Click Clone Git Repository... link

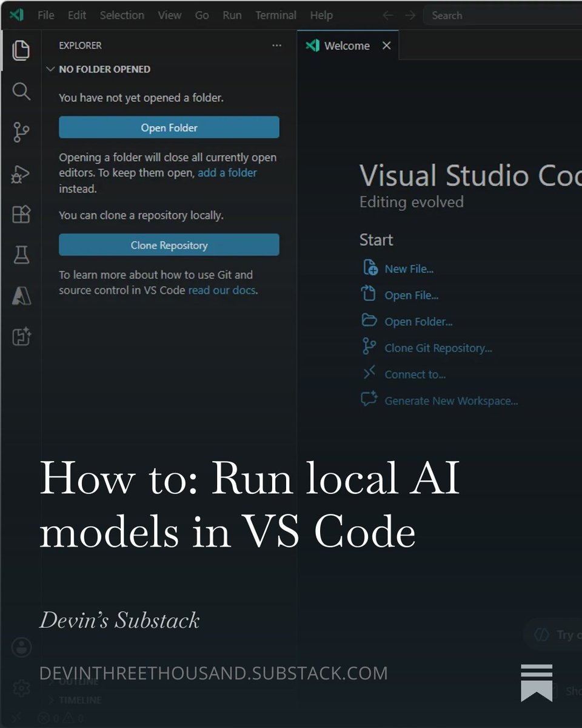(x=438, y=348)
